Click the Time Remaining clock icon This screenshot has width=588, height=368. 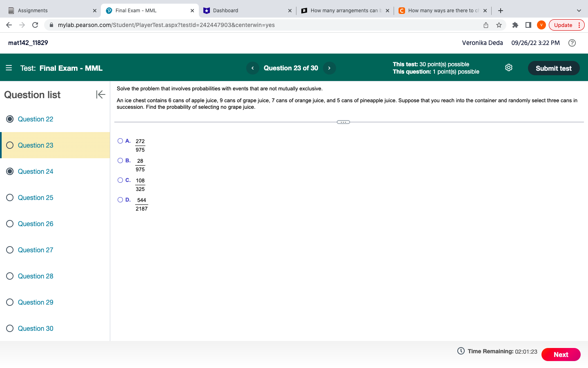point(460,351)
